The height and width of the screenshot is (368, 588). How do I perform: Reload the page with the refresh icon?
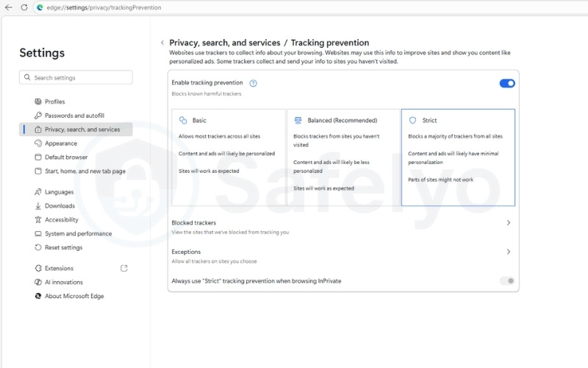[24, 7]
